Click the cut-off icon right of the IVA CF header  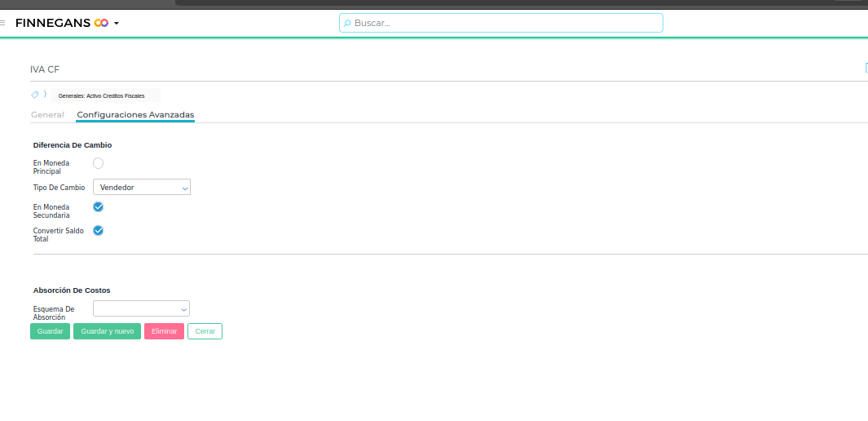(x=866, y=69)
